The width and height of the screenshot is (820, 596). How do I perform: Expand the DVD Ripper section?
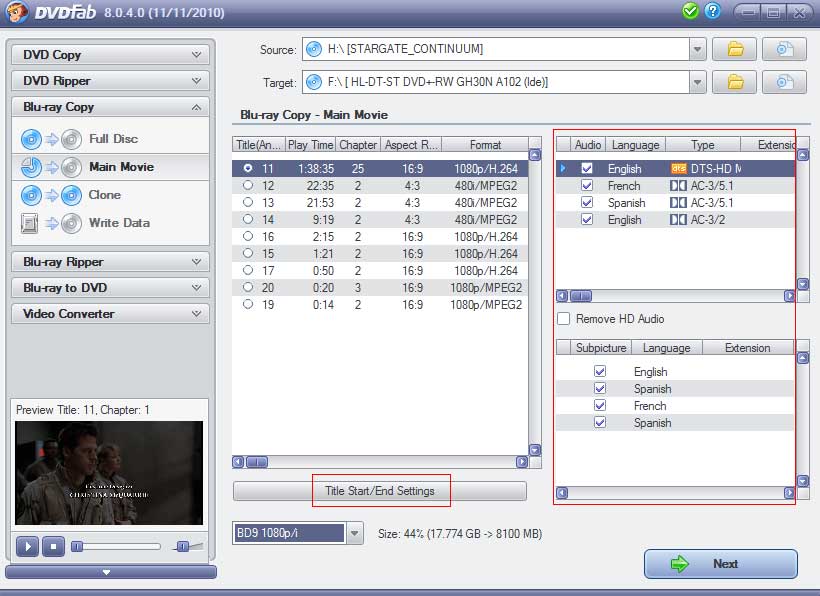pos(110,81)
